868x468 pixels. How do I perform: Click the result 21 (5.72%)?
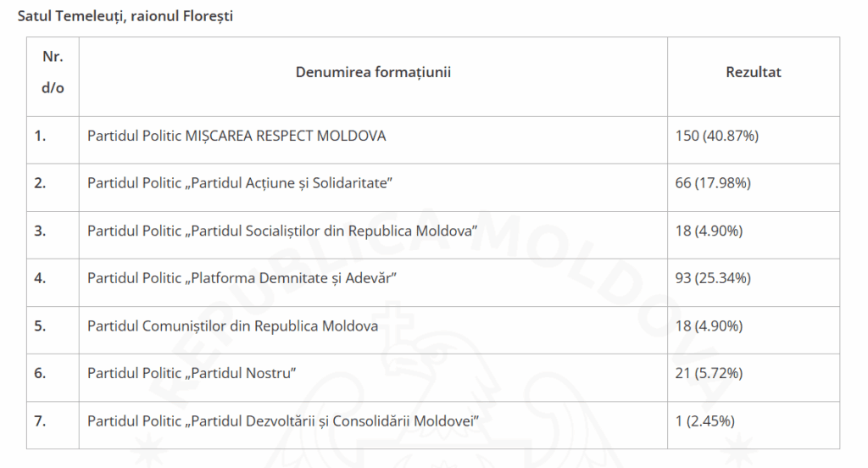pyautogui.click(x=709, y=373)
